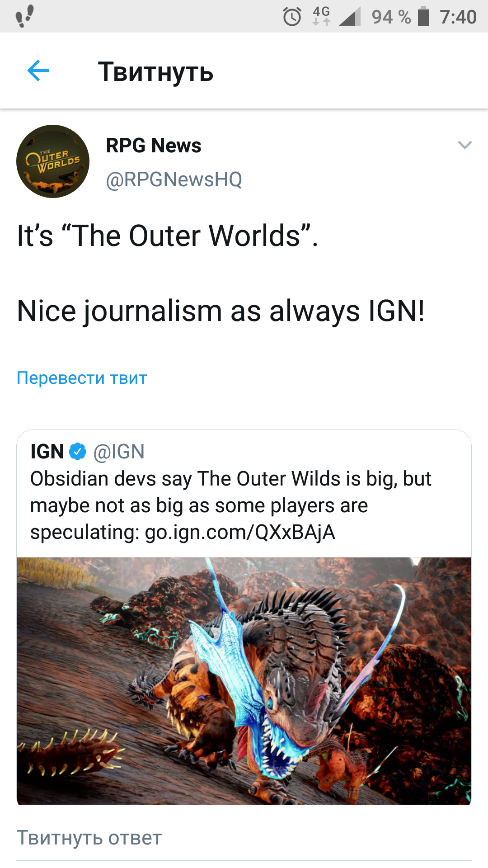Click the IGN verified badge
488x868 pixels.
[77, 450]
